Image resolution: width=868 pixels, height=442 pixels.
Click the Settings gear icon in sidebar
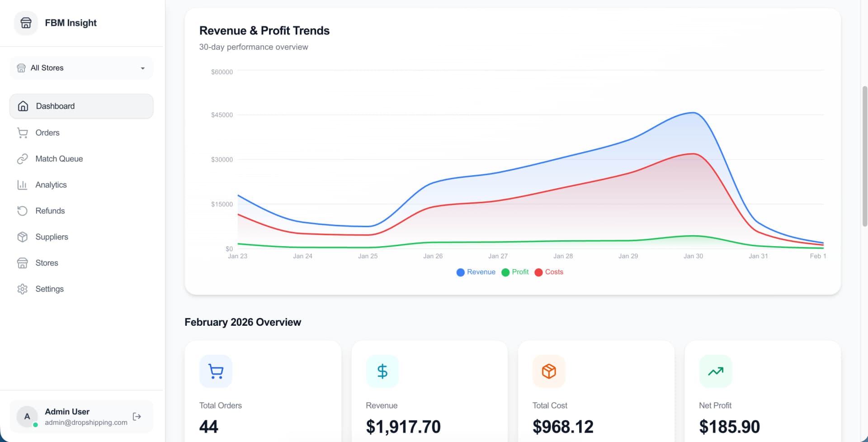pos(22,289)
